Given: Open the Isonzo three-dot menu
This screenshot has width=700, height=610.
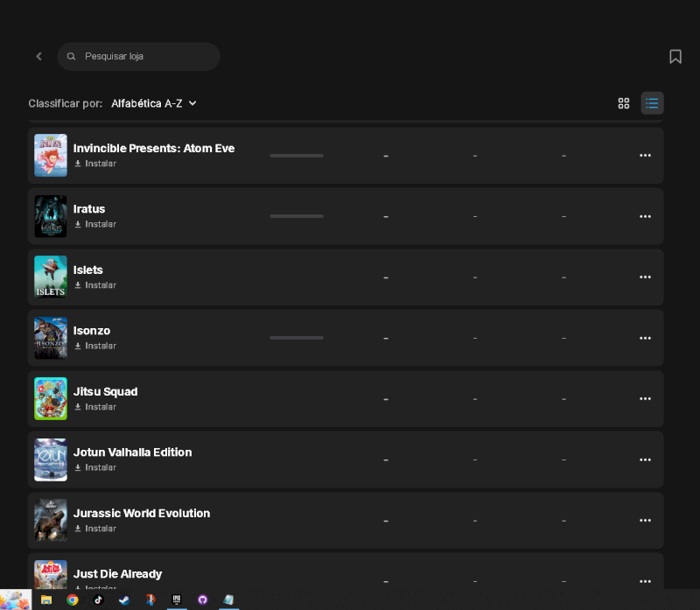Looking at the screenshot, I should (x=645, y=338).
